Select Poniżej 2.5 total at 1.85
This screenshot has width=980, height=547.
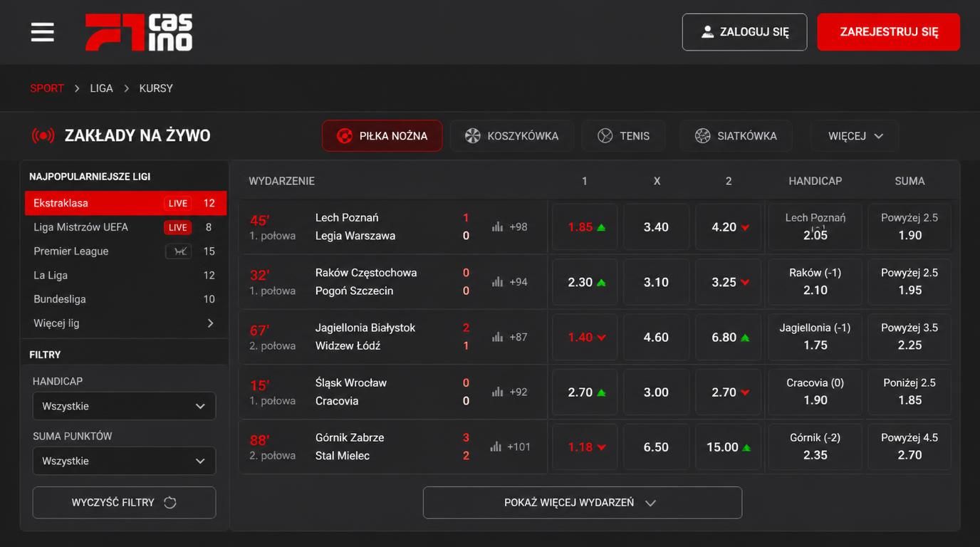(909, 392)
